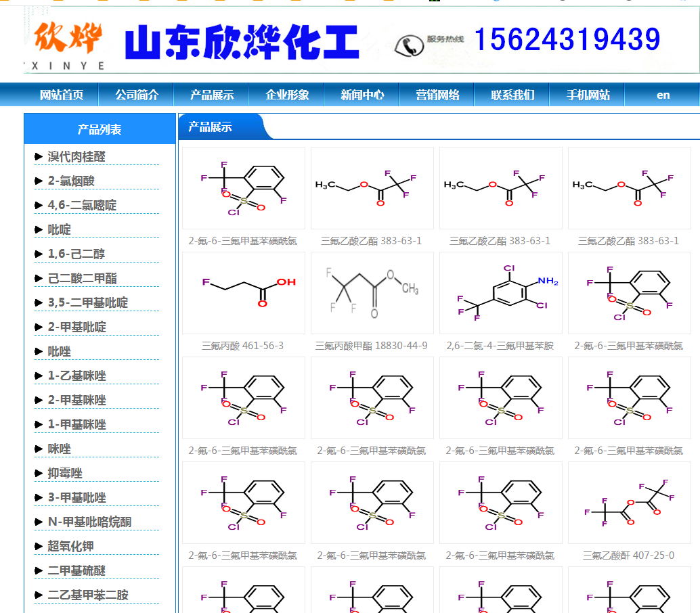Open the 三氟丙酸 461-56-3 structure image
Screen dimensions: 700x613
243,293
